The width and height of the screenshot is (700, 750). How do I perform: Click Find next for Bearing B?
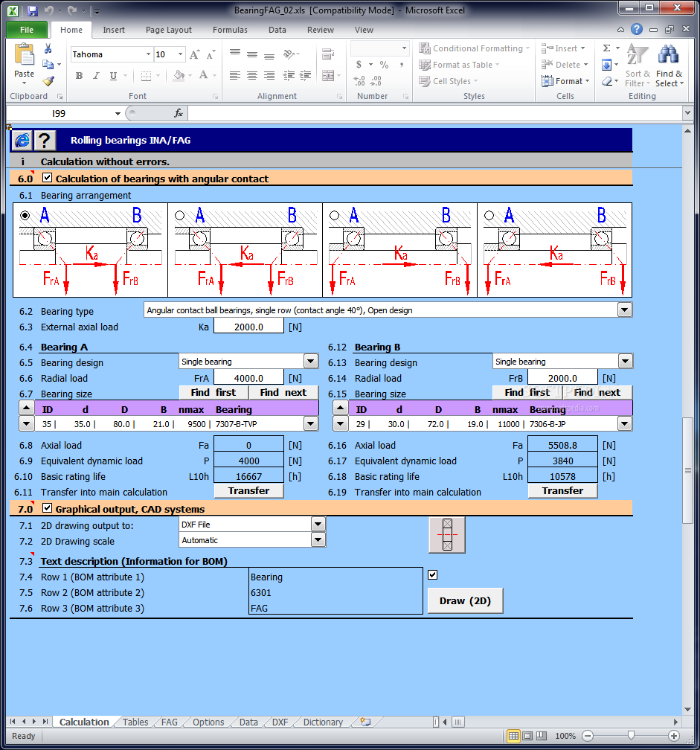pos(597,393)
